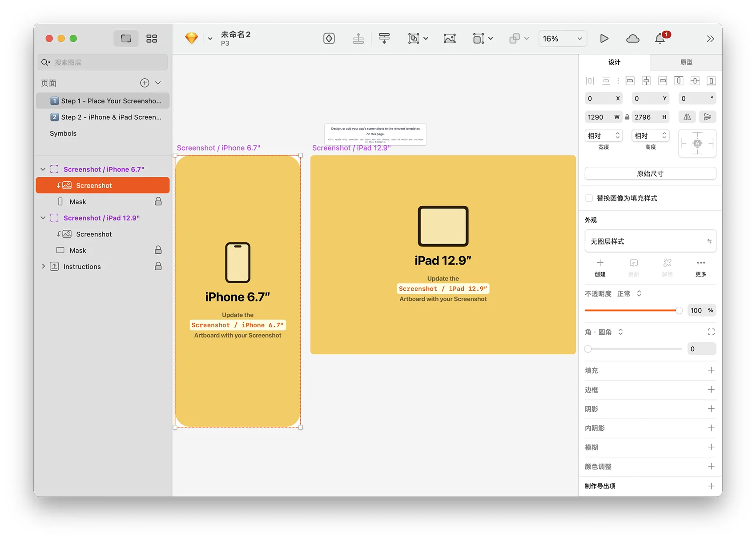
Task: Open notifications bell icon
Action: tap(660, 39)
